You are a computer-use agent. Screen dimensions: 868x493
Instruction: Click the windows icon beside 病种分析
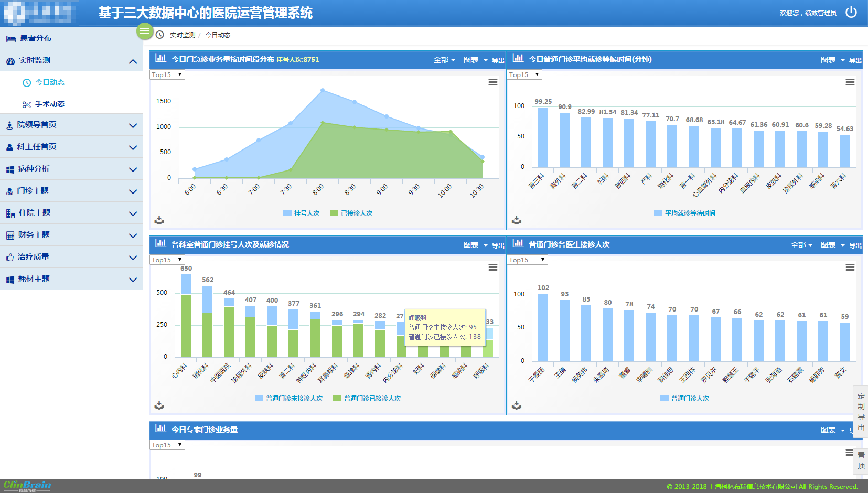[x=10, y=169]
